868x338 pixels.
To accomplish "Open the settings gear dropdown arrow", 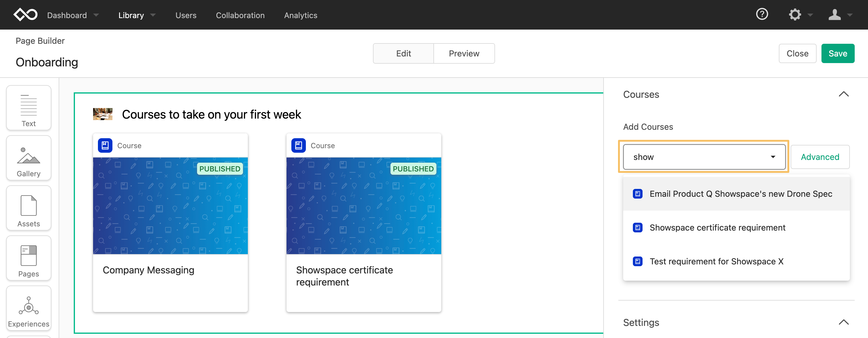I will [810, 15].
